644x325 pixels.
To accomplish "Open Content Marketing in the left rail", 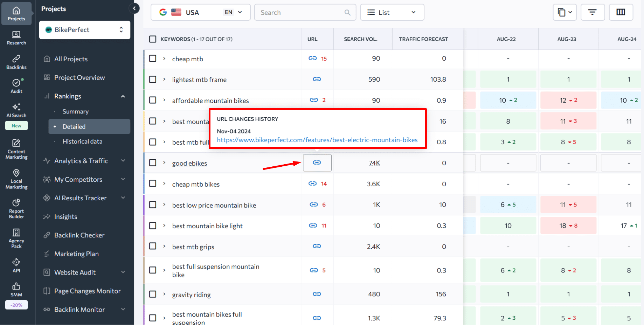I will coord(16,149).
